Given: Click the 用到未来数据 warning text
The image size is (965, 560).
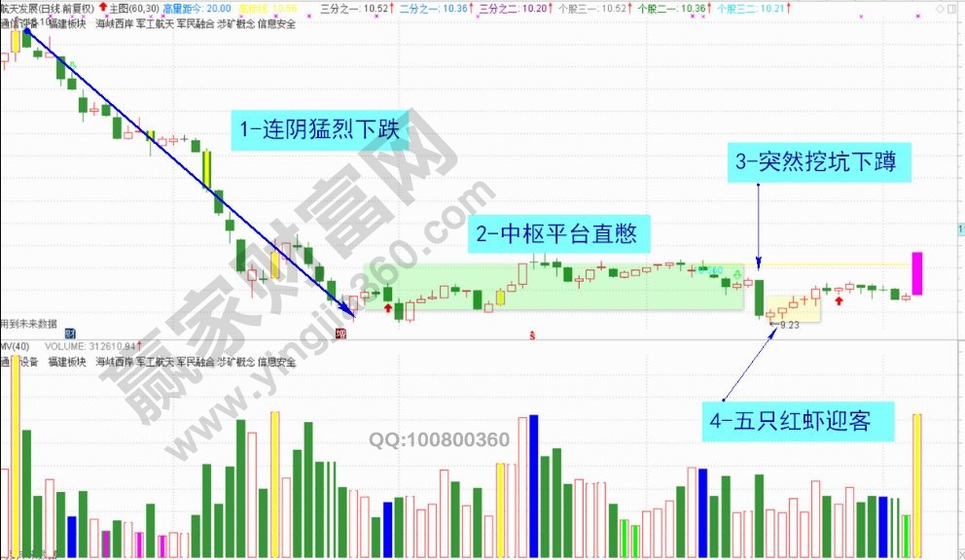Looking at the screenshot, I should click(28, 323).
